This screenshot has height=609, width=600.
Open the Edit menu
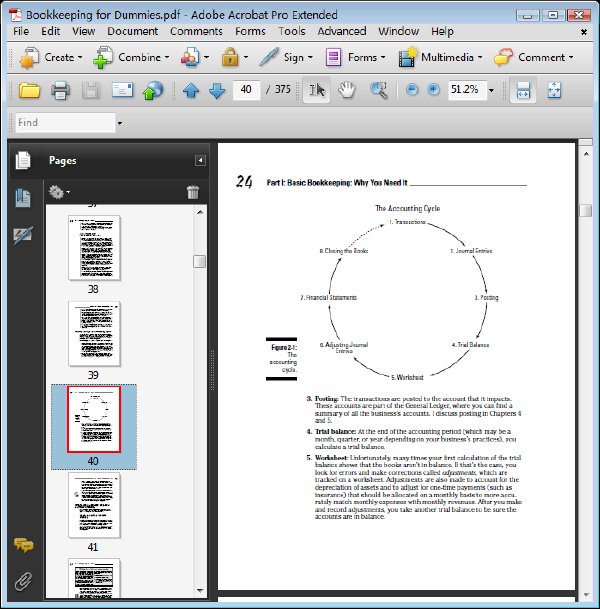(x=50, y=31)
